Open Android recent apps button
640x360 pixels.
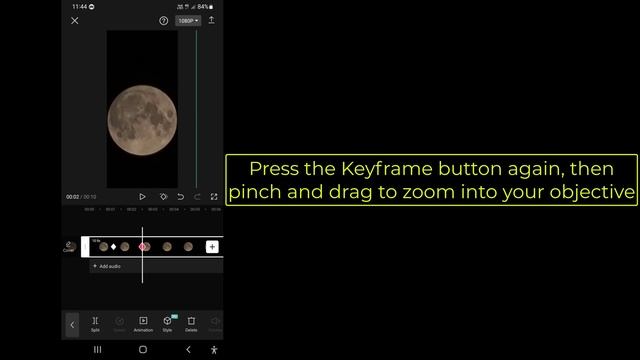coord(98,349)
